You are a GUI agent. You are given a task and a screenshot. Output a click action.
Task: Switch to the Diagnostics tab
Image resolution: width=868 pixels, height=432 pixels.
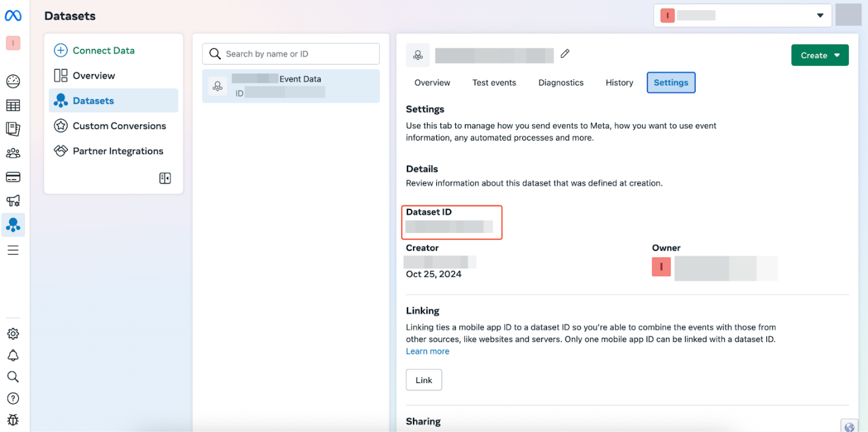tap(560, 82)
